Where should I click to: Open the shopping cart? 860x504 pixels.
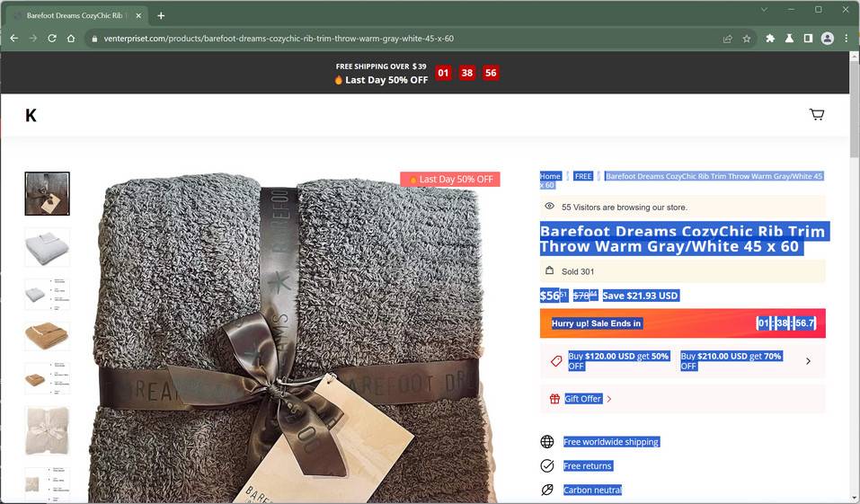tap(817, 114)
